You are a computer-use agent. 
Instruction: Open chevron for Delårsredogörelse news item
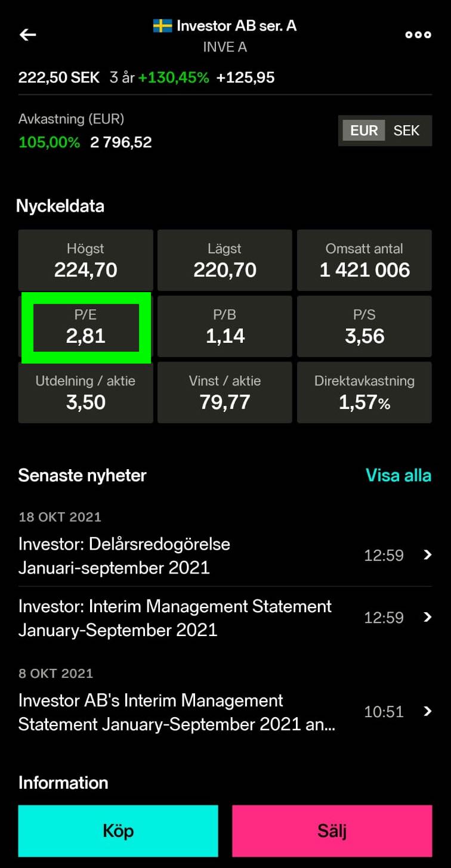427,555
